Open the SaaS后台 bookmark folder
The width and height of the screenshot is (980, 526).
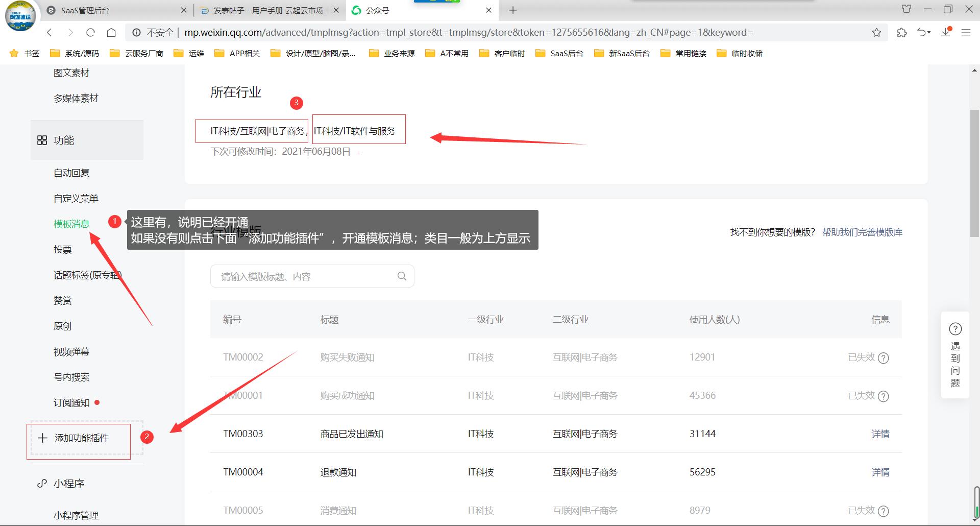[x=559, y=53]
